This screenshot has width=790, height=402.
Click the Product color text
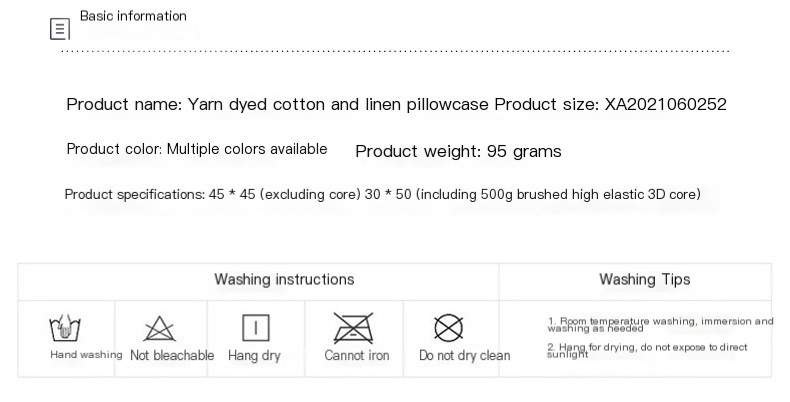[x=197, y=149]
